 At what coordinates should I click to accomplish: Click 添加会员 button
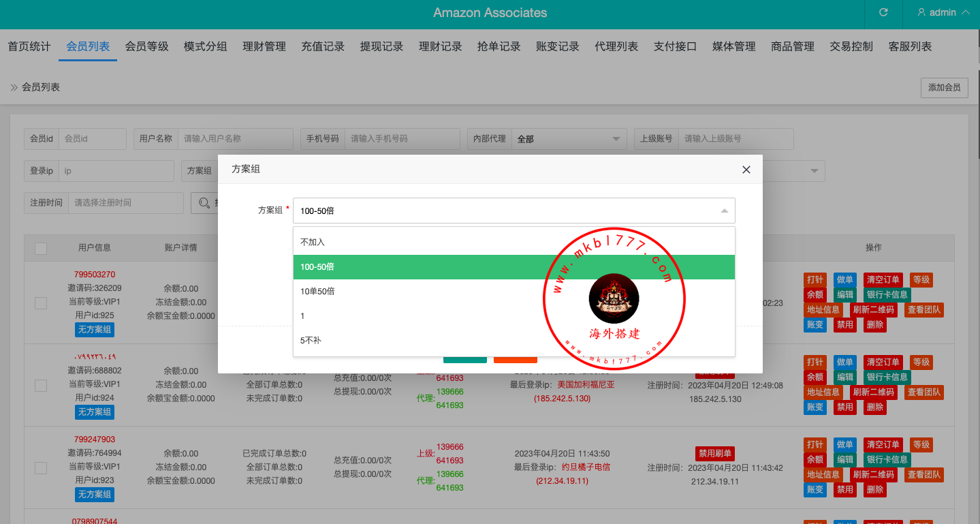pos(944,87)
